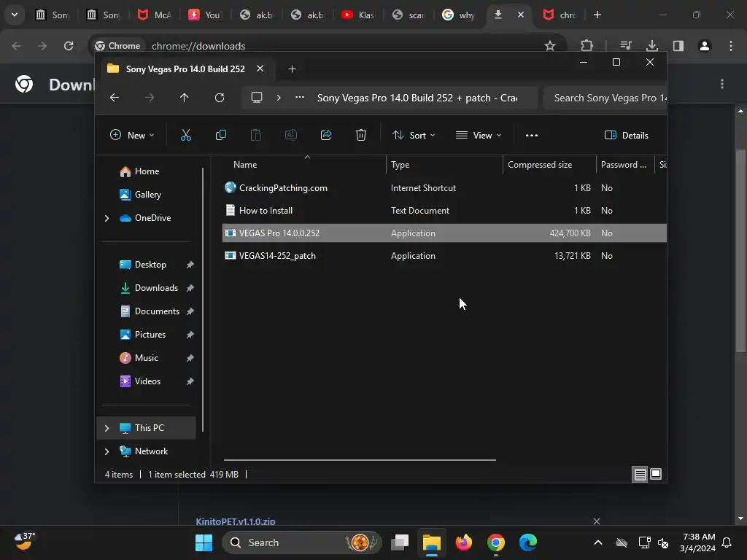Click the This PC monitor icon in address bar
Image resolution: width=747 pixels, height=560 pixels.
257,98
